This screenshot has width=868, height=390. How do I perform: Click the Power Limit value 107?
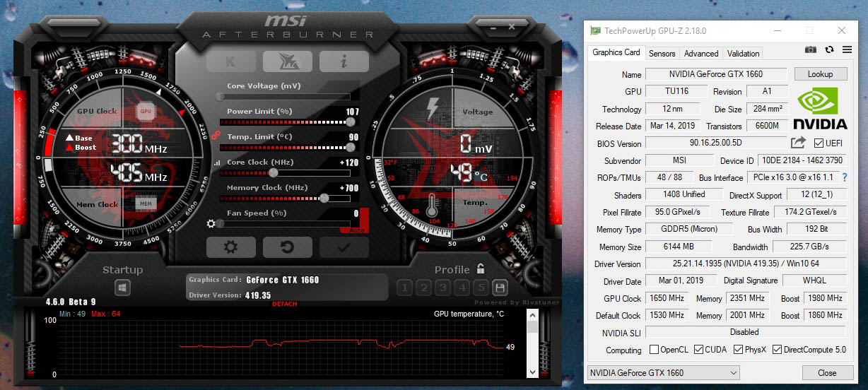tap(352, 112)
